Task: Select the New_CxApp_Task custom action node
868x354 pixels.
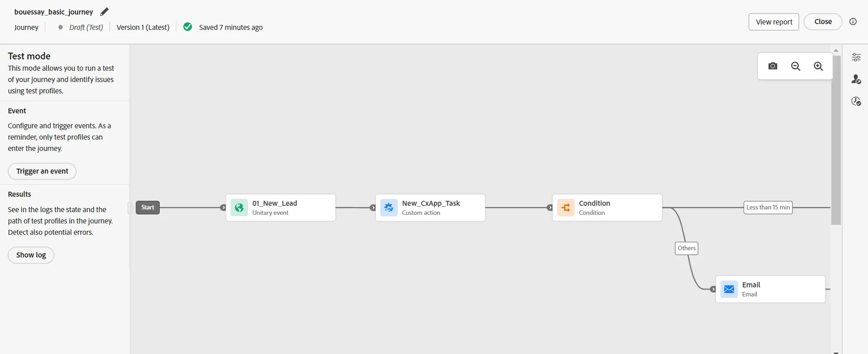Action: (430, 208)
